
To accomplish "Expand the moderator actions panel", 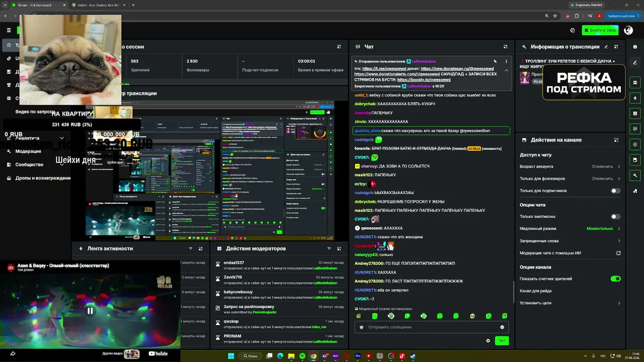I will click(x=339, y=248).
